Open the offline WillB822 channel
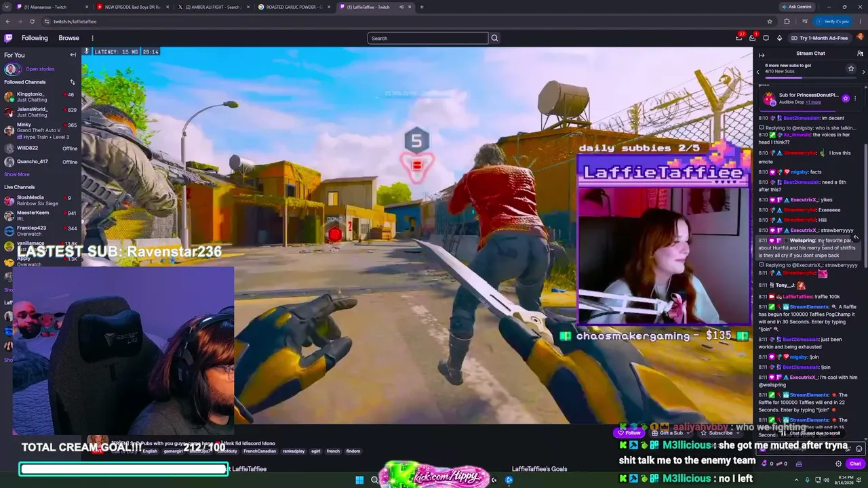Screen dimensions: 868x488 (40, 148)
